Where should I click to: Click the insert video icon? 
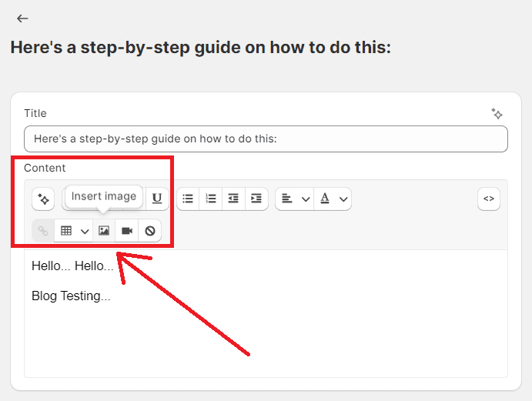point(127,231)
